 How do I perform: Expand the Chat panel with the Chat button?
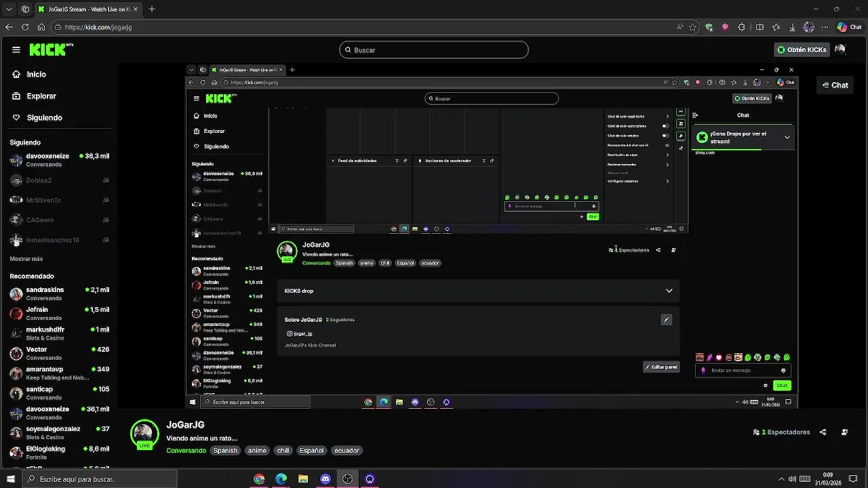pos(835,85)
